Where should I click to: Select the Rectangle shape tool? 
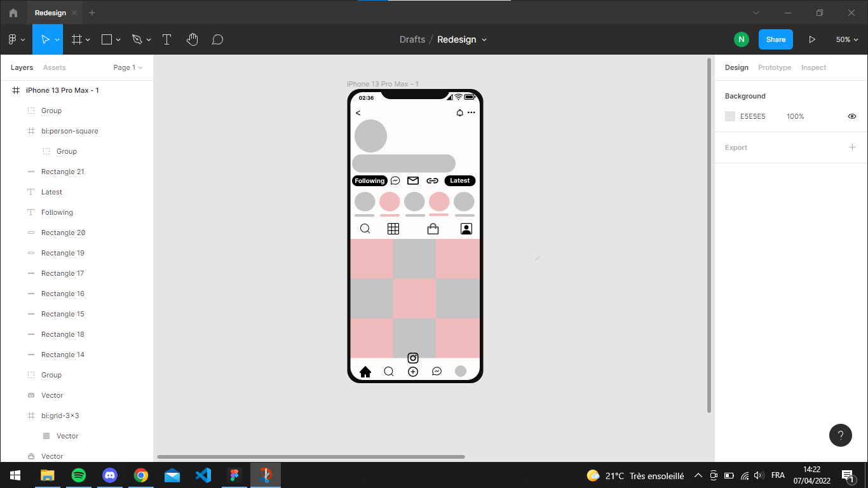click(107, 39)
